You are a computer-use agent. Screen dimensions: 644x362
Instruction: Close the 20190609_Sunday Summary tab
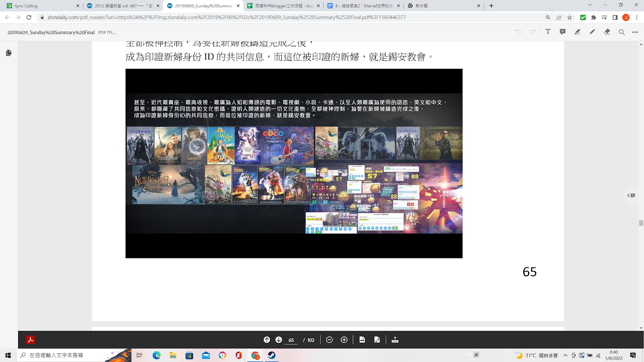coord(238,6)
